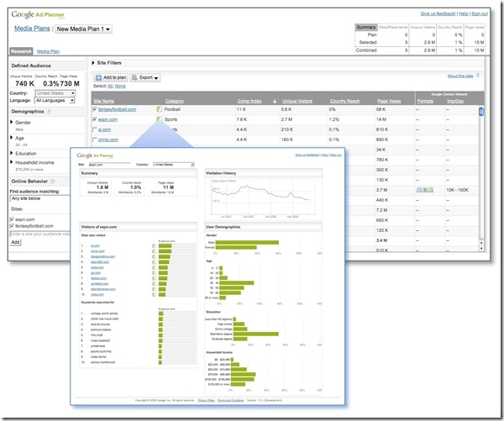Click first ad format icon in 3.7 M row
Screen dimensions: 504x421
pyautogui.click(x=419, y=190)
